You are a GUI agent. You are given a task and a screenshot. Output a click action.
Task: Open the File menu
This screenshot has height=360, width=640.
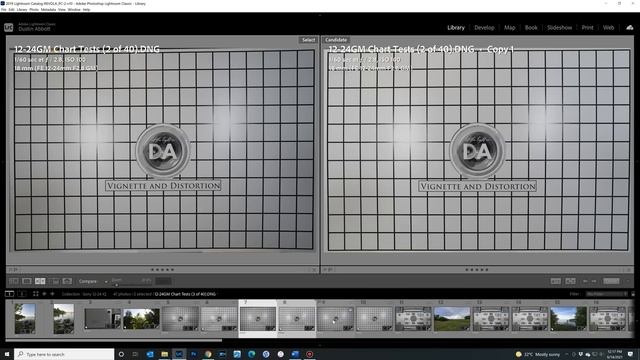click(4, 9)
